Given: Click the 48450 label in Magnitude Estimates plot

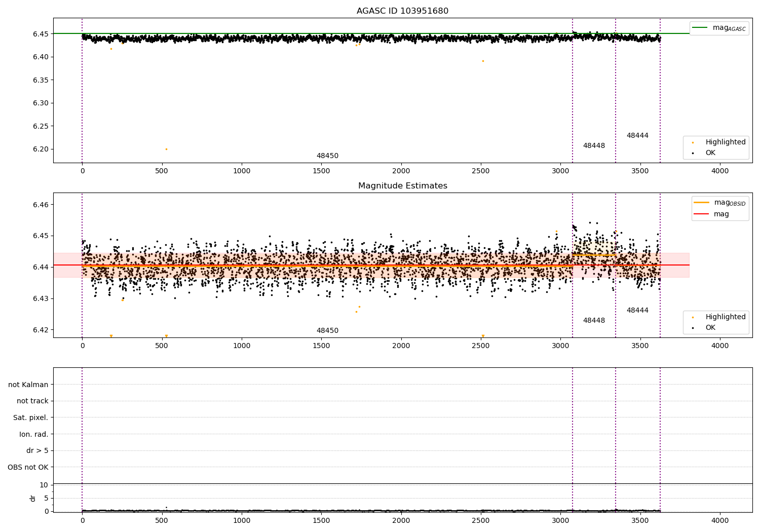Looking at the screenshot, I should pyautogui.click(x=327, y=331).
